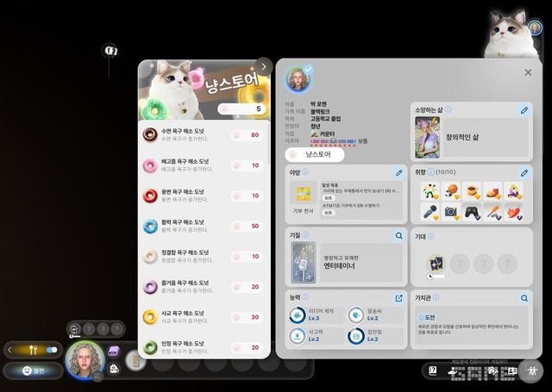Select the character portrait in bottom bar
The image size is (552, 392).
tap(85, 360)
